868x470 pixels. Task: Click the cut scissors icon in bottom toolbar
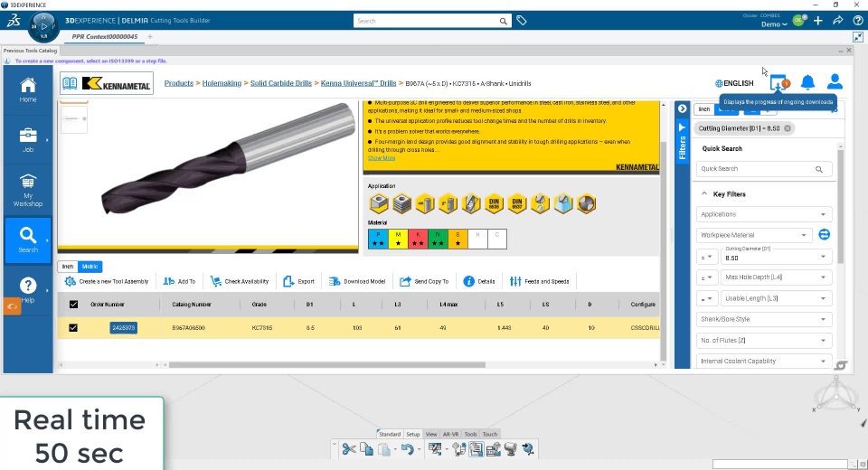tap(349, 449)
